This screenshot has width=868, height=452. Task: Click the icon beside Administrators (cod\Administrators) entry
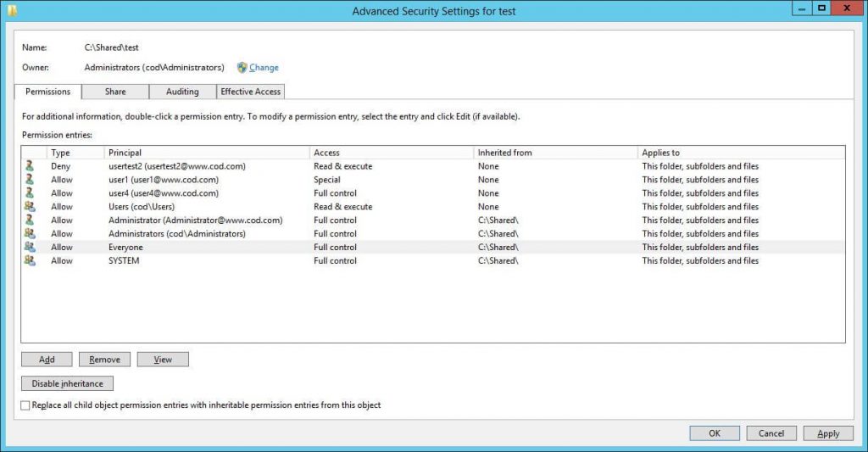(x=30, y=234)
